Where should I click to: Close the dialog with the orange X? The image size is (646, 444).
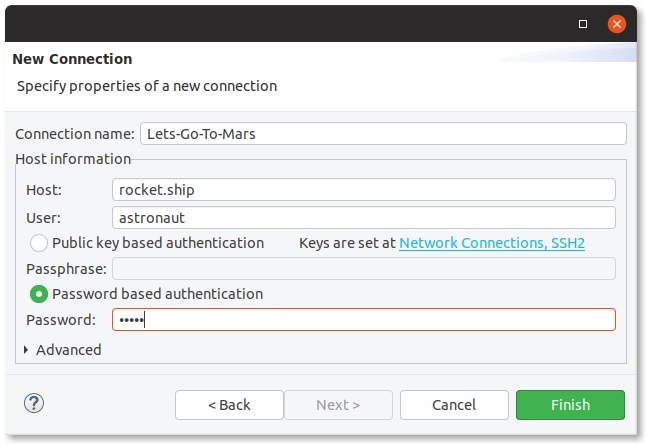[617, 22]
